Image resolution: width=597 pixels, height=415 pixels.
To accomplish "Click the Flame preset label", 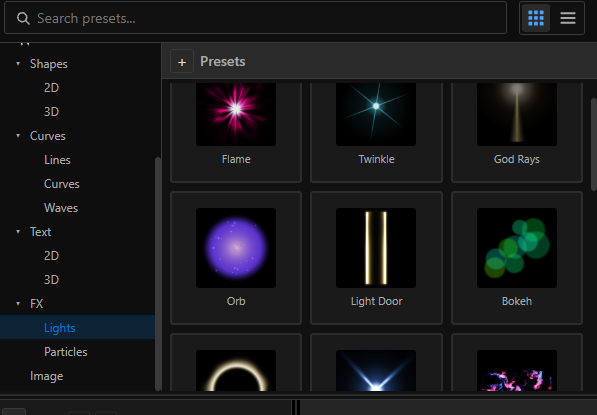I will [x=236, y=159].
